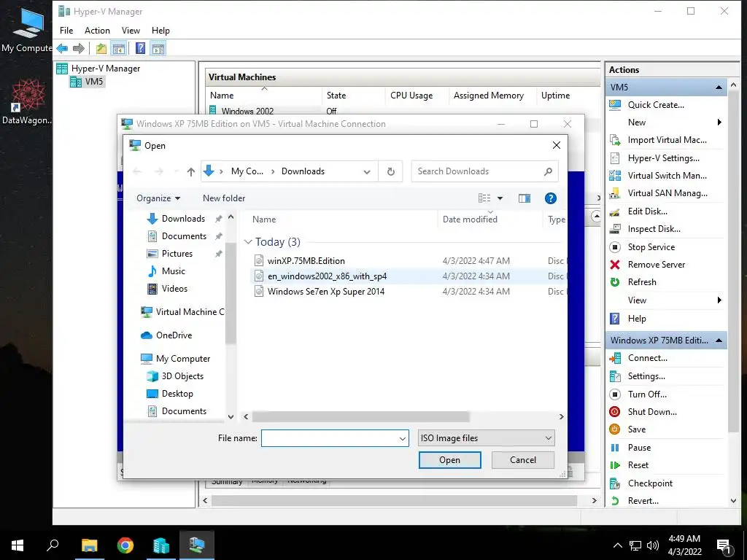The width and height of the screenshot is (747, 560).
Task: Open Hyper-V Settings action
Action: pyautogui.click(x=663, y=158)
